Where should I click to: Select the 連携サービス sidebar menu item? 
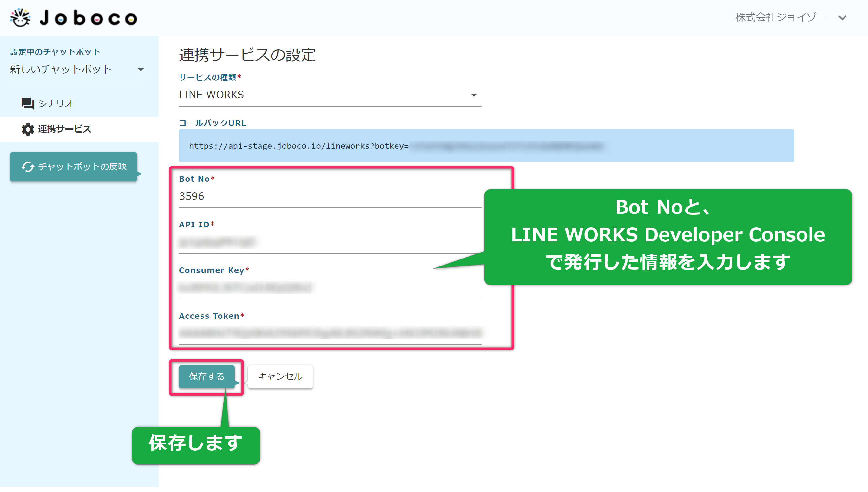tap(79, 129)
